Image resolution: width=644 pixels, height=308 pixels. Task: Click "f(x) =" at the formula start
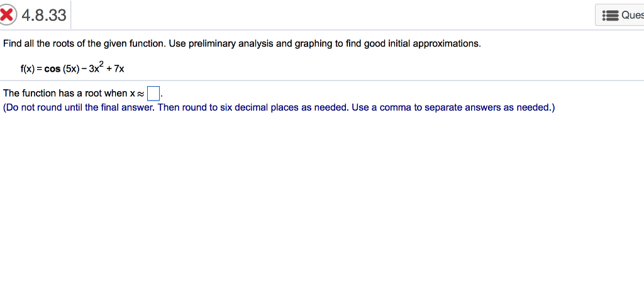[30, 68]
